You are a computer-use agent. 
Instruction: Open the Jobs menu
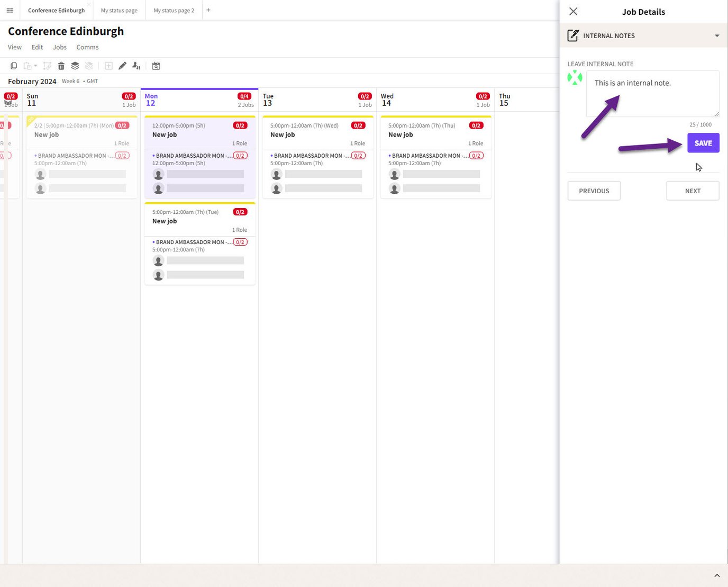click(x=60, y=47)
